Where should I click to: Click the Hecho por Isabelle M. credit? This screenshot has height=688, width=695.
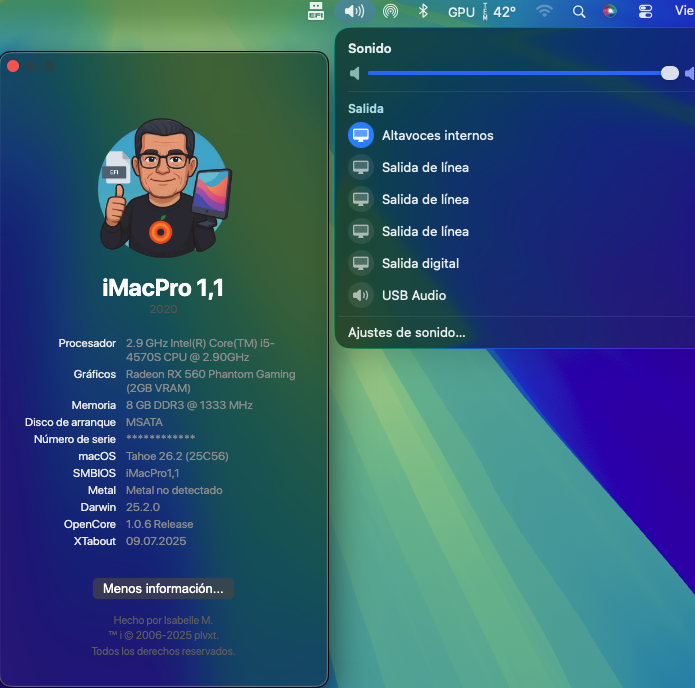pos(163,620)
